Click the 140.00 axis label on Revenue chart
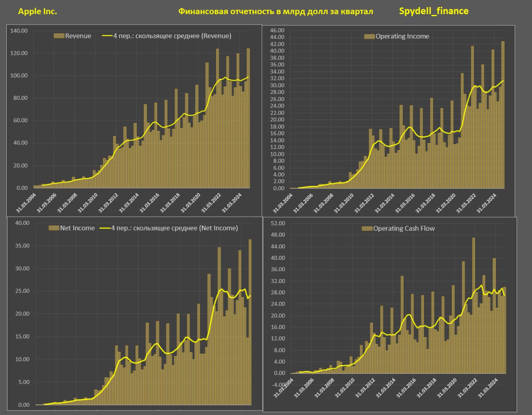Image resolution: width=532 pixels, height=415 pixels. pos(19,31)
